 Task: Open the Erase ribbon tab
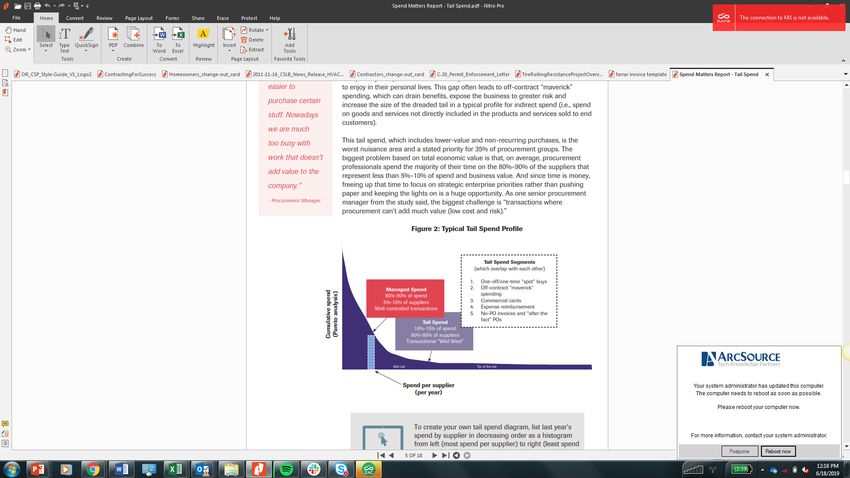click(223, 18)
